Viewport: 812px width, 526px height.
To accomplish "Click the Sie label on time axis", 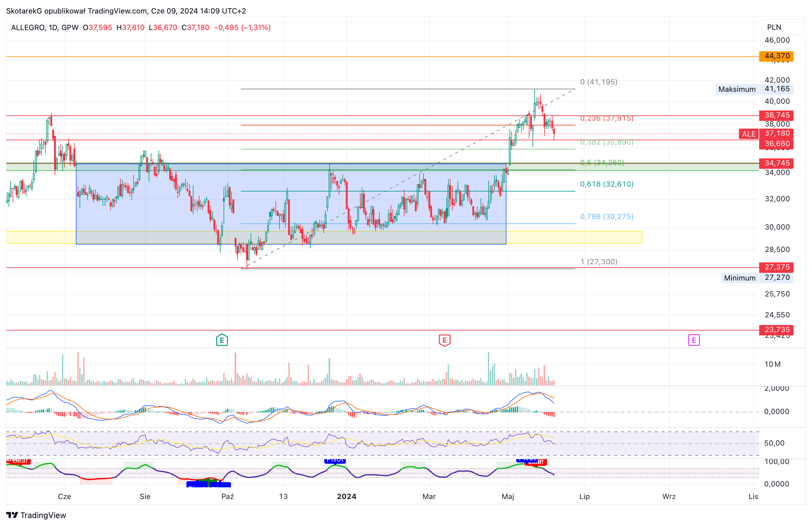I will tap(145, 496).
